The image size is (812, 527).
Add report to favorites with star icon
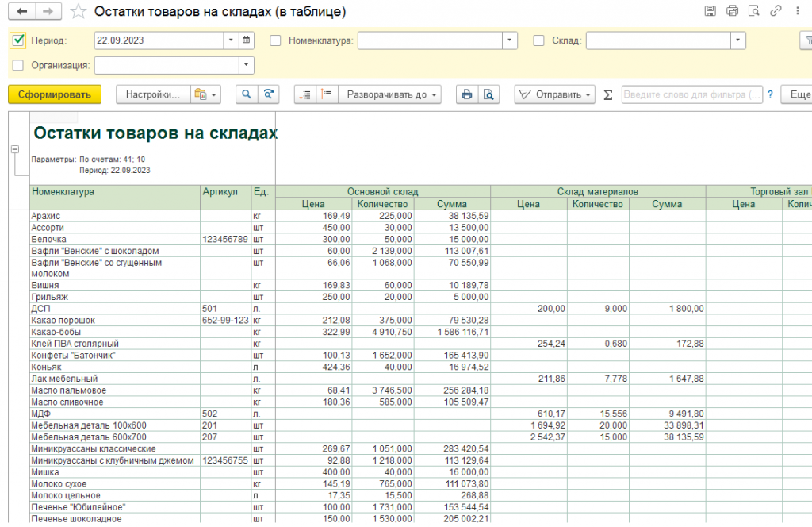pyautogui.click(x=79, y=11)
